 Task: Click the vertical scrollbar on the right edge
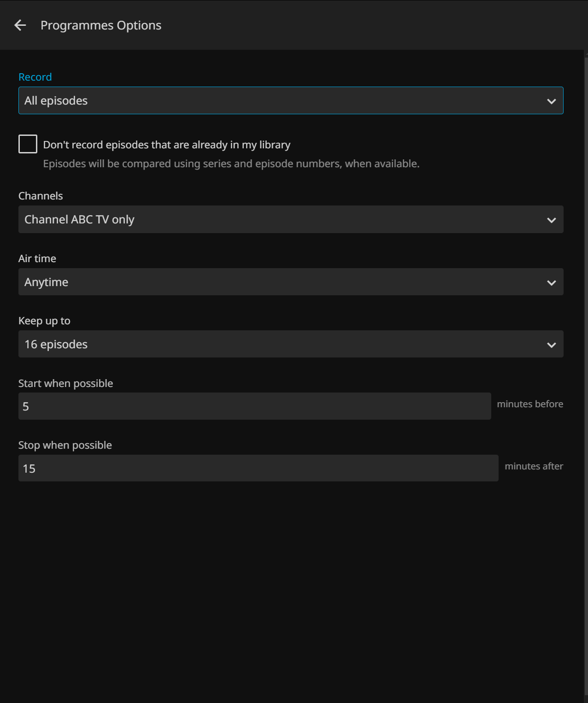pos(586,369)
